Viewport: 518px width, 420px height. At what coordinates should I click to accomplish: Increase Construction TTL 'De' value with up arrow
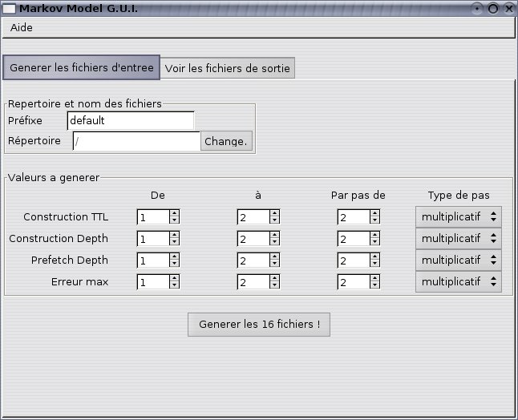[x=174, y=213]
